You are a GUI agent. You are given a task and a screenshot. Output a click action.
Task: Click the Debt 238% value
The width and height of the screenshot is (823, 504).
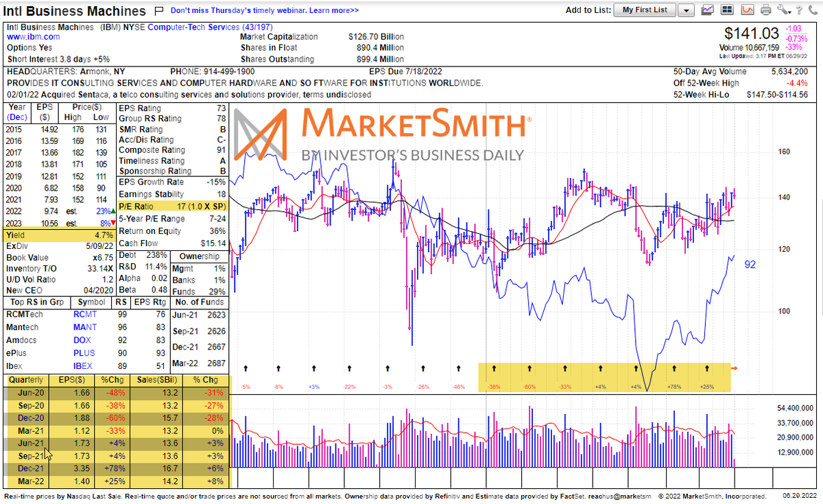pos(156,254)
